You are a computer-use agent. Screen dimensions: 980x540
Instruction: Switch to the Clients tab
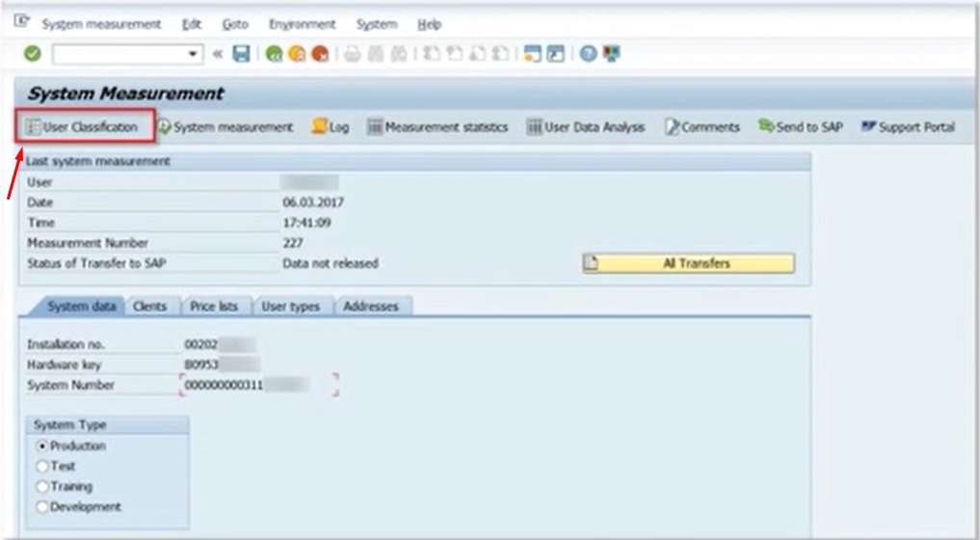pyautogui.click(x=150, y=307)
